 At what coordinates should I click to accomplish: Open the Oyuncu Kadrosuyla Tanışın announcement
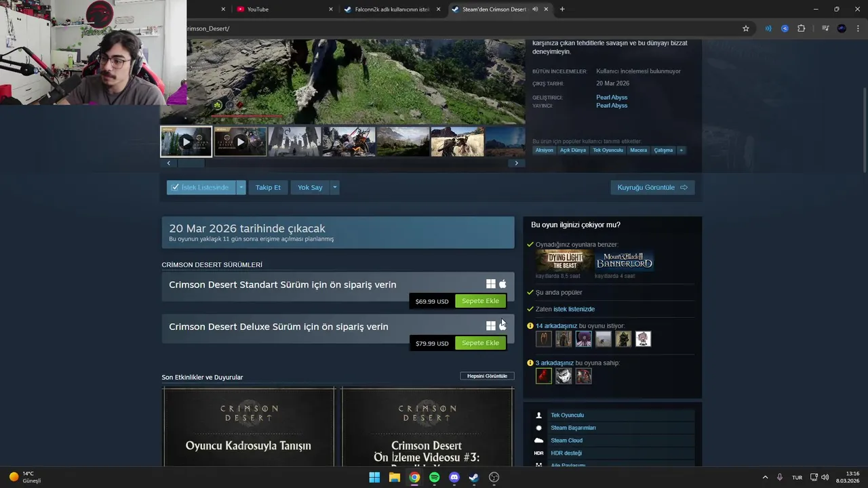pyautogui.click(x=248, y=427)
